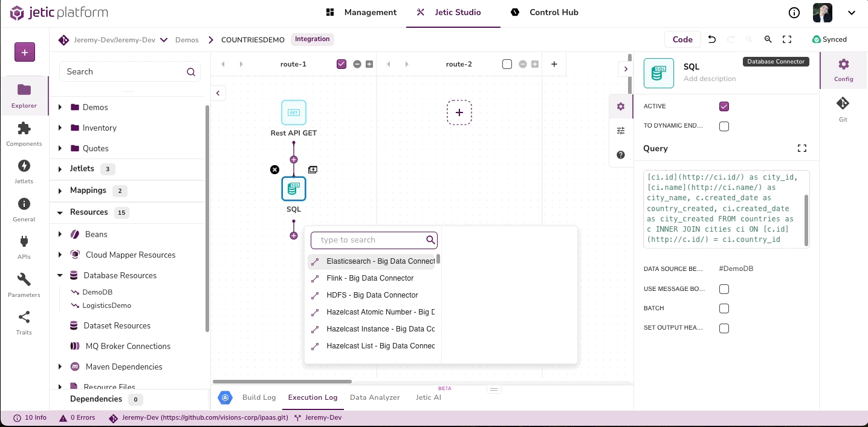The width and height of the screenshot is (868, 427).
Task: Open the Data Analyzer tab
Action: tap(375, 397)
